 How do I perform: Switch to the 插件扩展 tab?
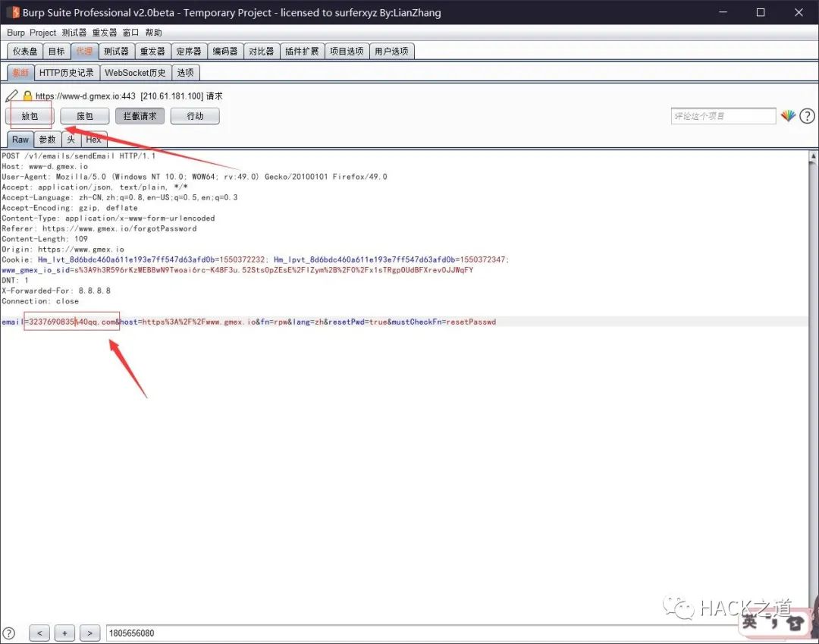(x=302, y=51)
